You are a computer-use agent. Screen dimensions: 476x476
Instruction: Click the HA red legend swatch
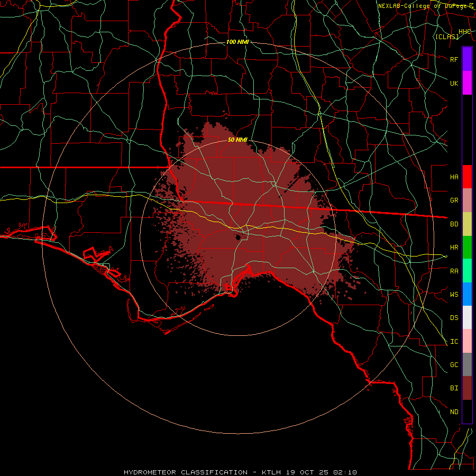click(x=467, y=177)
